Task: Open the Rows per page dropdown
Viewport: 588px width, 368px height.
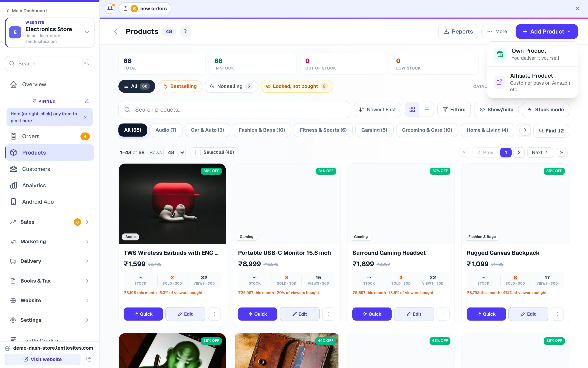Action: click(175, 152)
